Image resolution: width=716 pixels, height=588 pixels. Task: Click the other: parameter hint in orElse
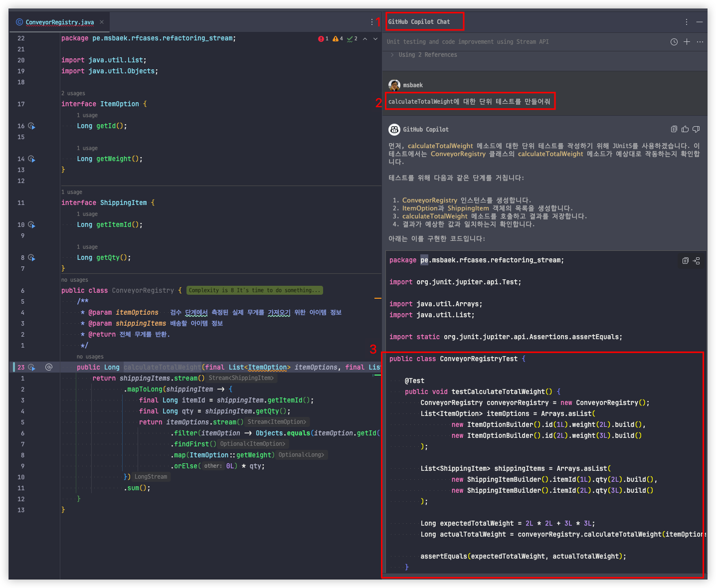pos(213,466)
